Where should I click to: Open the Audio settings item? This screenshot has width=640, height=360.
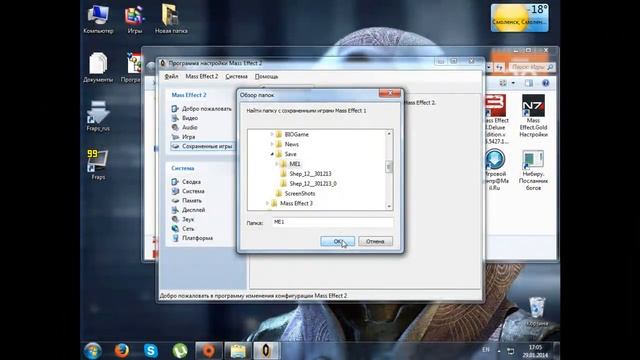[x=185, y=127]
